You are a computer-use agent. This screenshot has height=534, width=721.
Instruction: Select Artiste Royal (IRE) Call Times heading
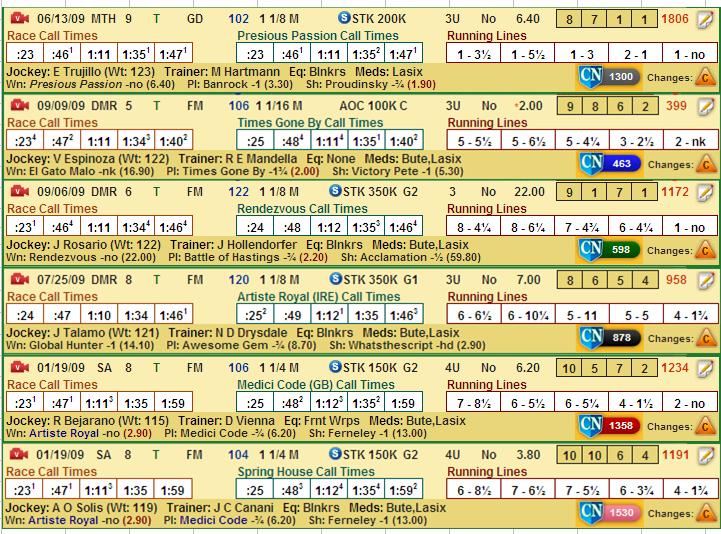coord(318,297)
